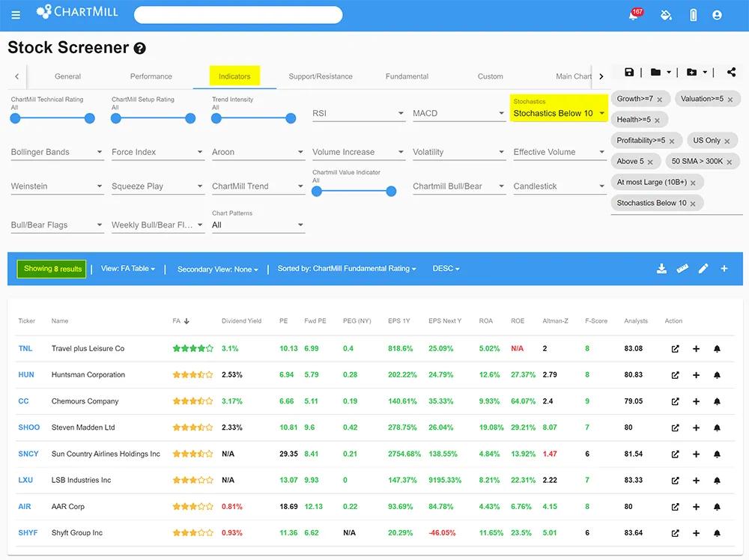Click the add-to-folder icon
749x560 pixels.
click(x=691, y=72)
